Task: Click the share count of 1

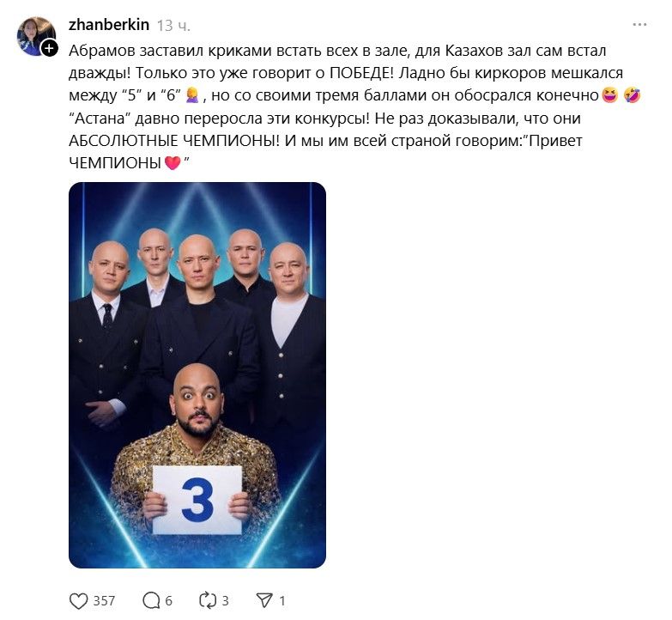Action: click(x=282, y=601)
